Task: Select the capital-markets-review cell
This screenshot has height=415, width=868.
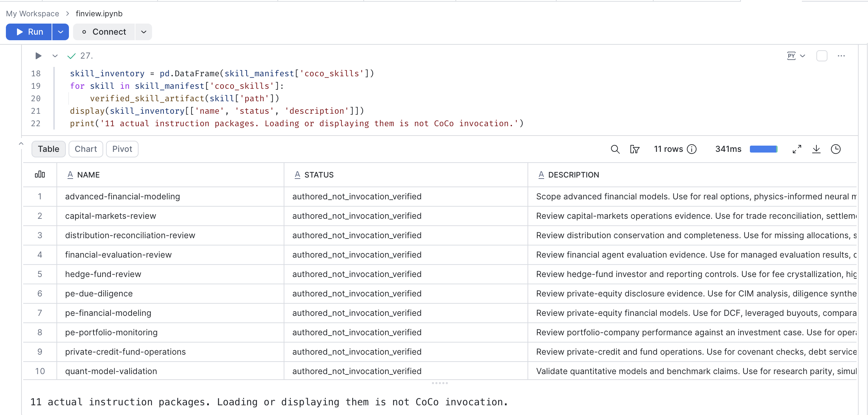Action: 170,216
